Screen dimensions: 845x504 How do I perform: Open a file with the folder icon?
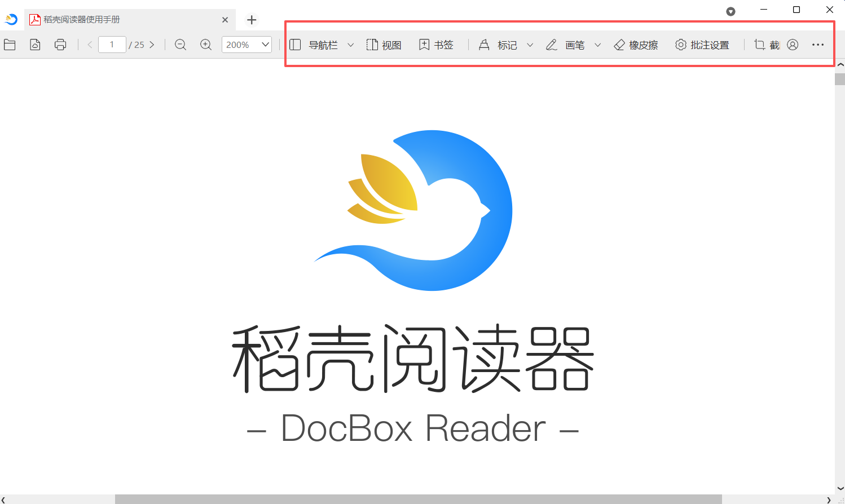tap(10, 45)
